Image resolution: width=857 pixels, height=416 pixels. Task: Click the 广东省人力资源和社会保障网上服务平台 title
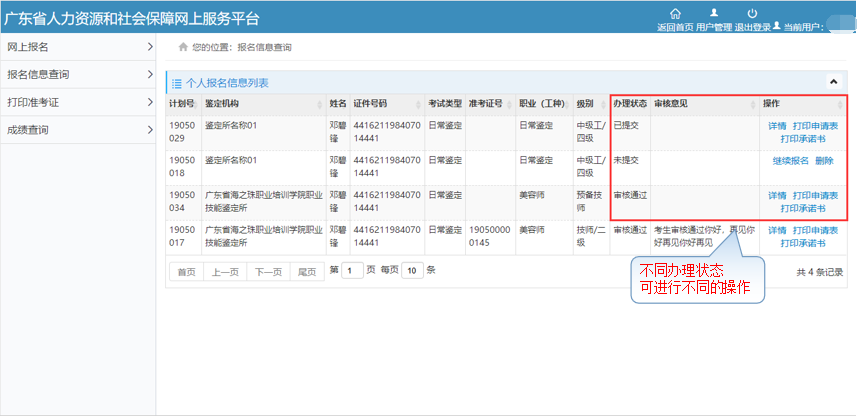pyautogui.click(x=132, y=18)
